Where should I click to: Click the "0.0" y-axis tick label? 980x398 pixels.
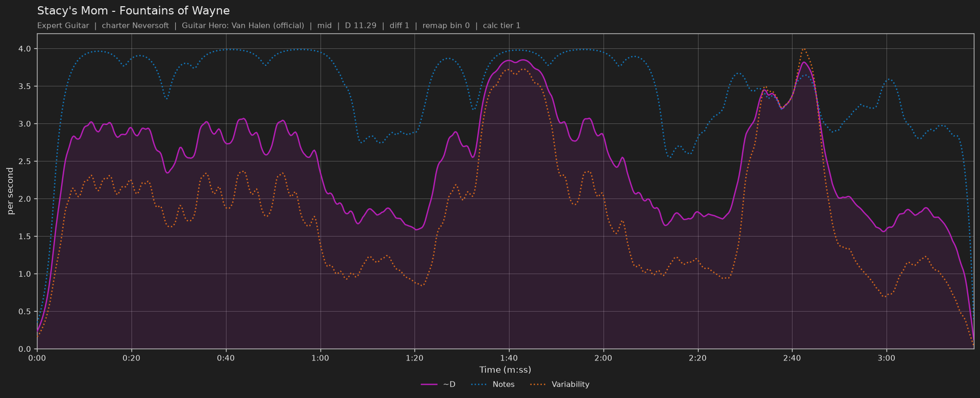click(25, 349)
